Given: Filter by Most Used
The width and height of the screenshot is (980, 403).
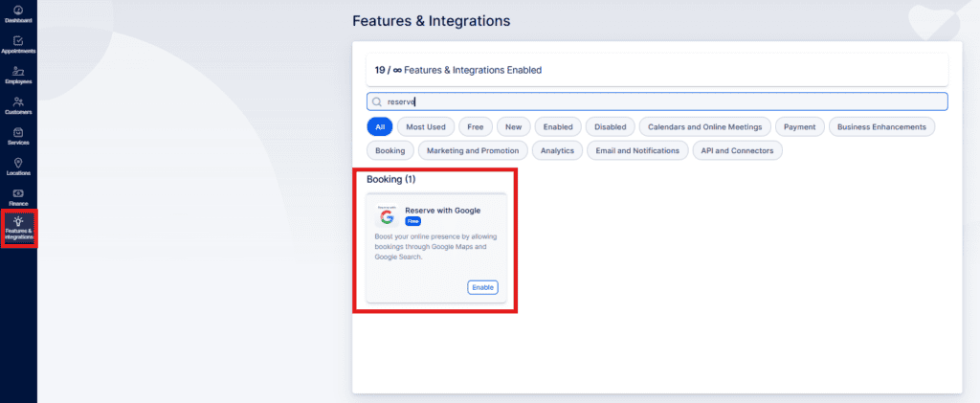Looking at the screenshot, I should coord(426,127).
